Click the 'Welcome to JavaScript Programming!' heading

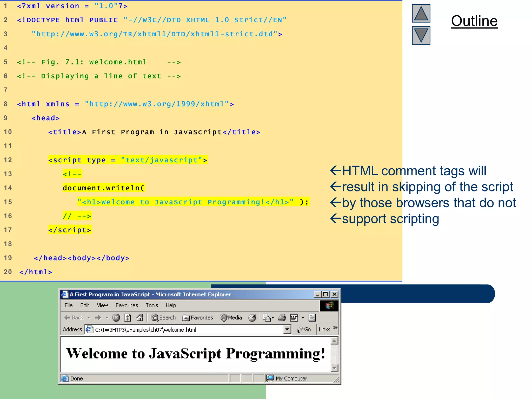(x=195, y=354)
